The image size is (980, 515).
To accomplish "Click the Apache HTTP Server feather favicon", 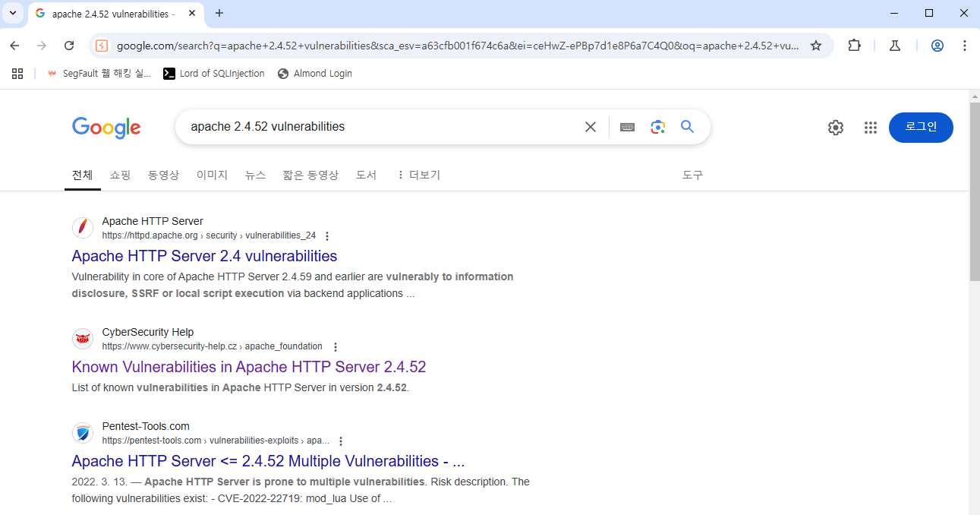I will click(83, 228).
